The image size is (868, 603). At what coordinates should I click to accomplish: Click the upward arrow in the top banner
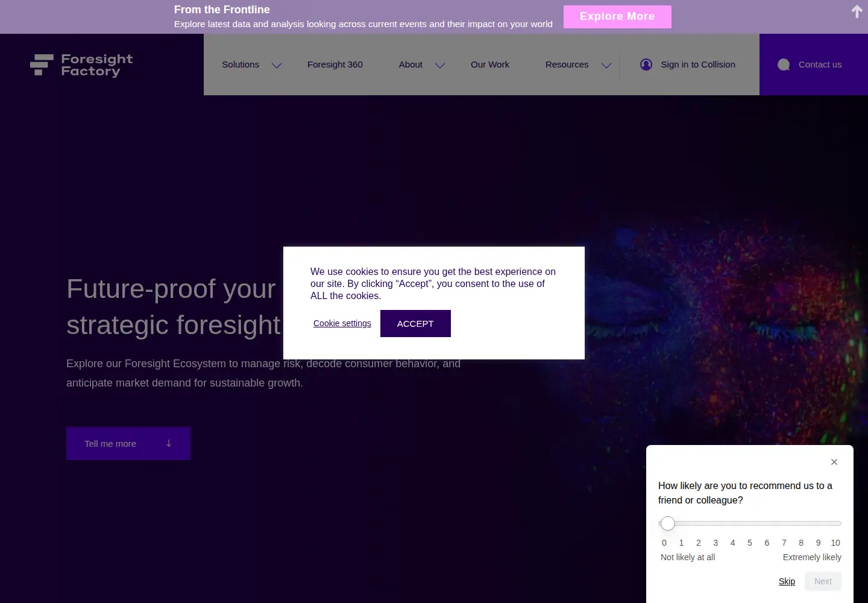tap(857, 11)
